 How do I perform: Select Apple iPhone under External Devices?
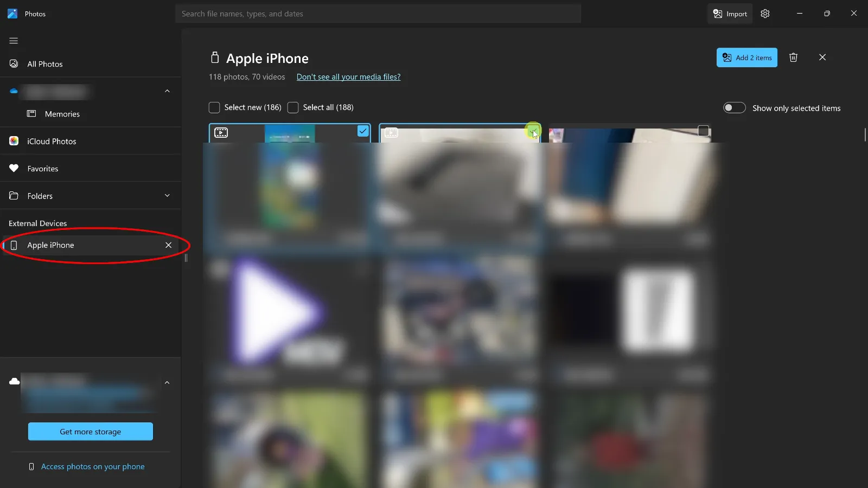coord(51,245)
